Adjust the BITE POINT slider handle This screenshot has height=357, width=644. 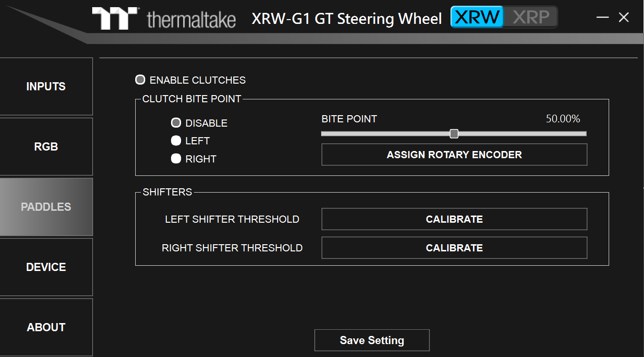click(454, 134)
